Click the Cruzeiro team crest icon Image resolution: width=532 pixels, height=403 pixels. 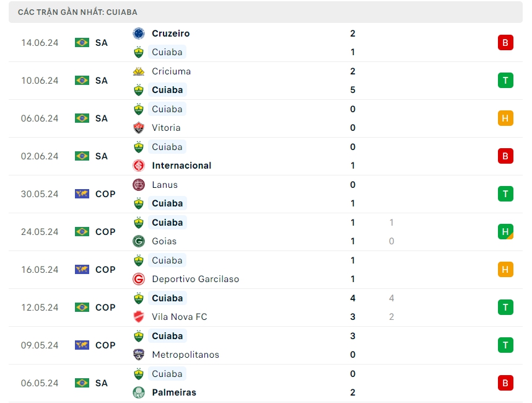coord(139,33)
